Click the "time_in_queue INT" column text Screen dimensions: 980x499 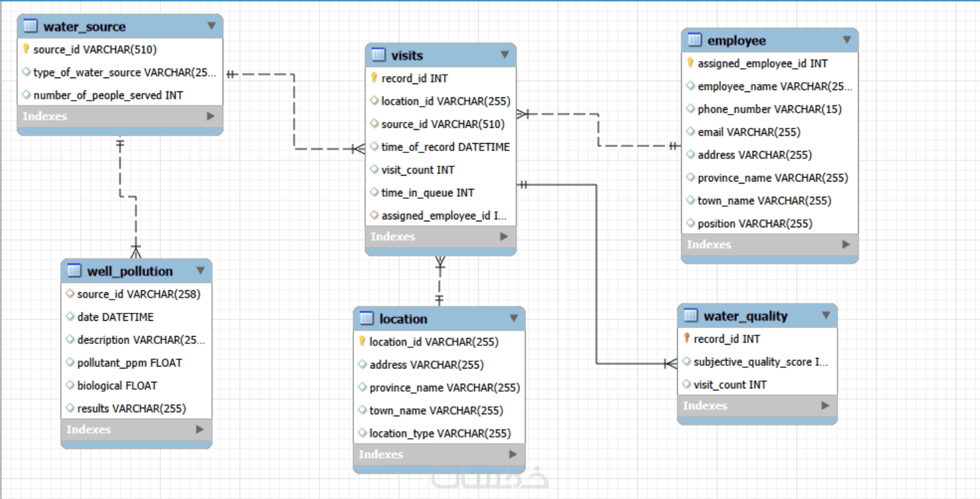pos(428,193)
